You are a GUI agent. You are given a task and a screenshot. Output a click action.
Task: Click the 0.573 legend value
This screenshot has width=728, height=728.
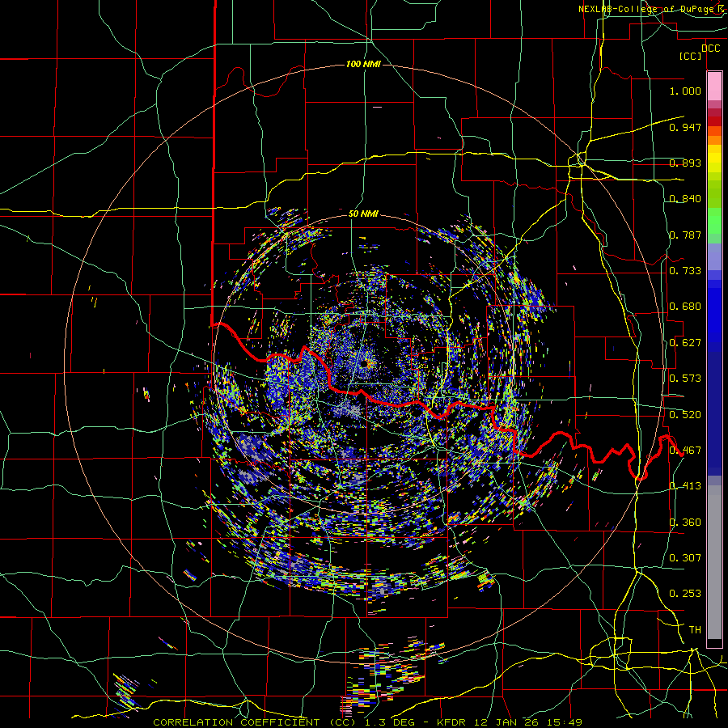click(x=685, y=379)
